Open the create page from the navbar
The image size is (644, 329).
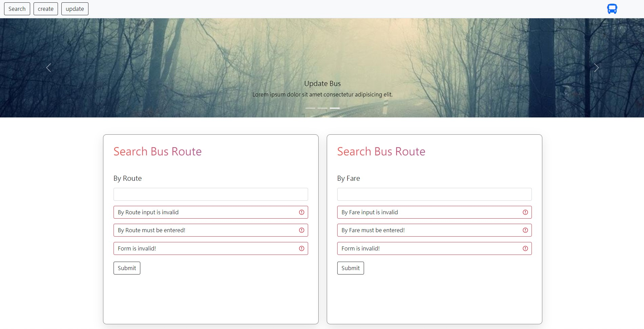[x=45, y=8]
